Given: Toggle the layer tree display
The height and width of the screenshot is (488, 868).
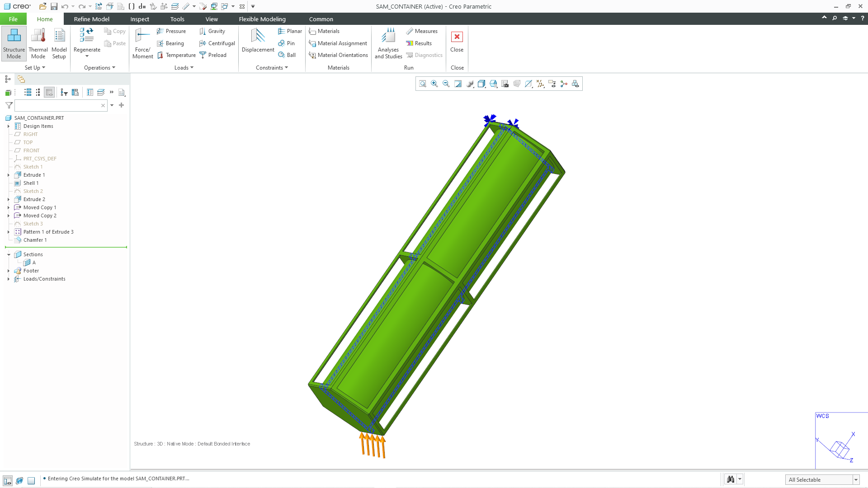Looking at the screenshot, I should (x=101, y=92).
